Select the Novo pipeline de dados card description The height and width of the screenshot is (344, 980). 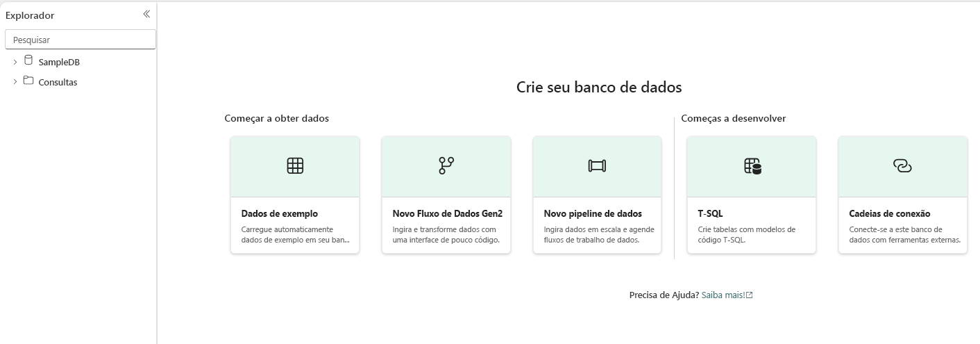tap(599, 235)
